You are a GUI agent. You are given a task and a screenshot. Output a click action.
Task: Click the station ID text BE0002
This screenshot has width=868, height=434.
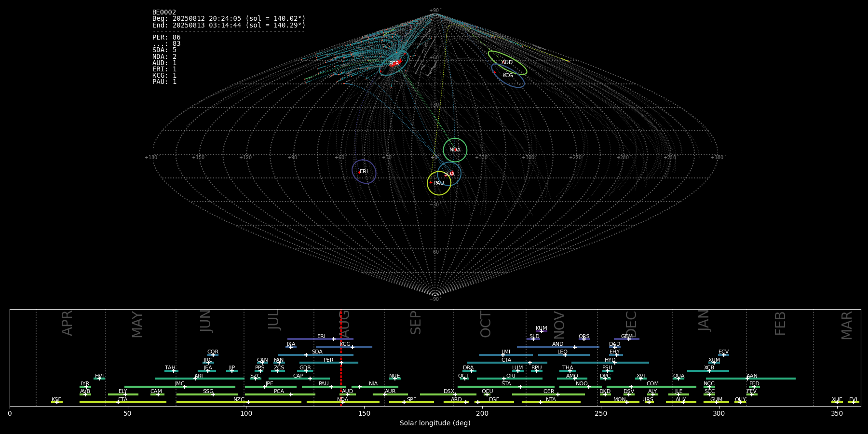pos(164,12)
